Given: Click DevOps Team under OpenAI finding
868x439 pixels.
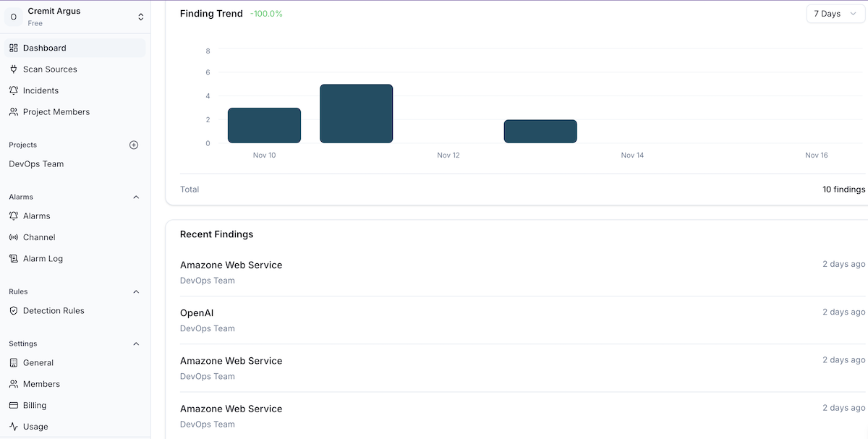Looking at the screenshot, I should click(x=208, y=328).
